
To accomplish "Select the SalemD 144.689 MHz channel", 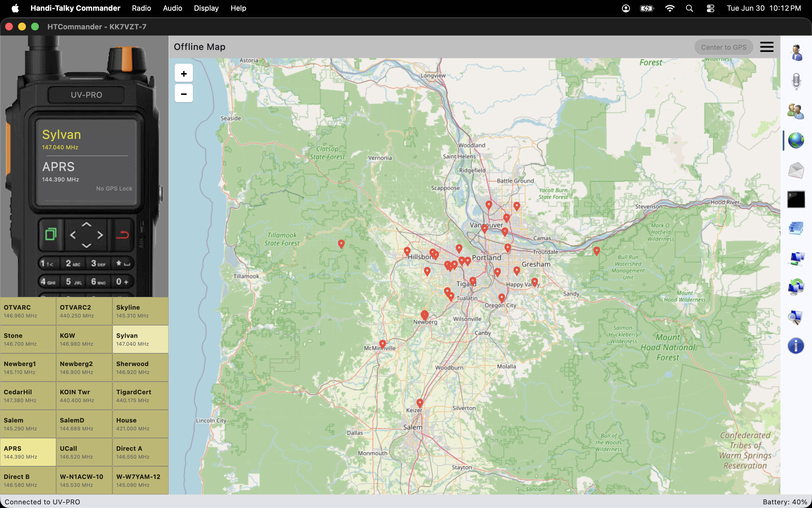I will pos(84,424).
